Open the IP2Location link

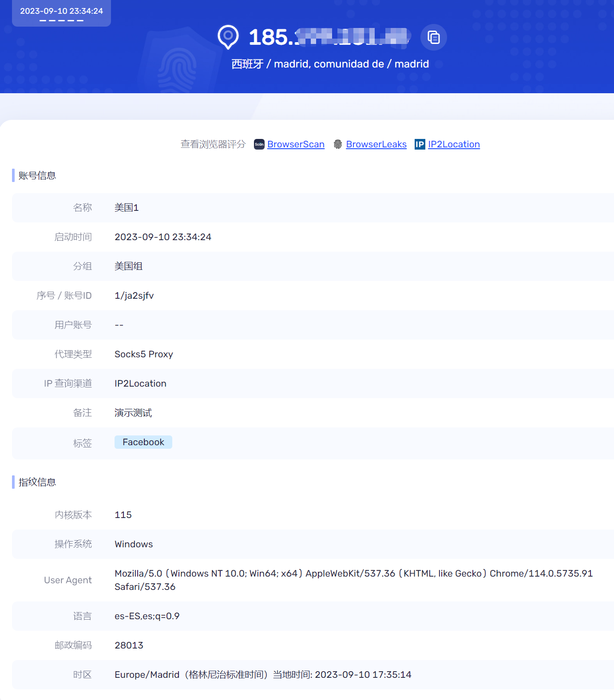point(454,144)
